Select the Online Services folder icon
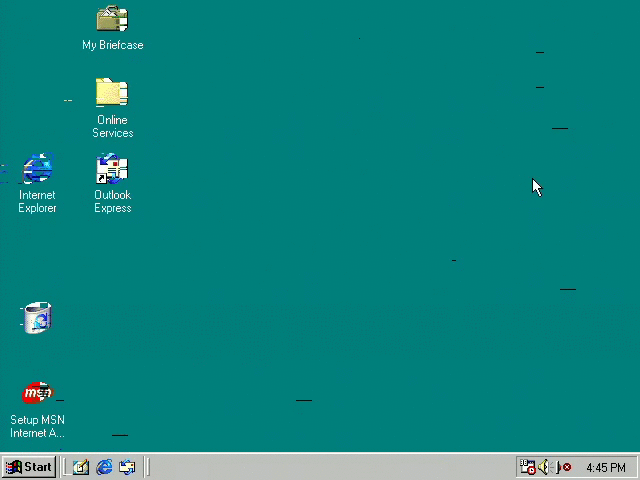Viewport: 640px width, 480px height. coord(112,92)
